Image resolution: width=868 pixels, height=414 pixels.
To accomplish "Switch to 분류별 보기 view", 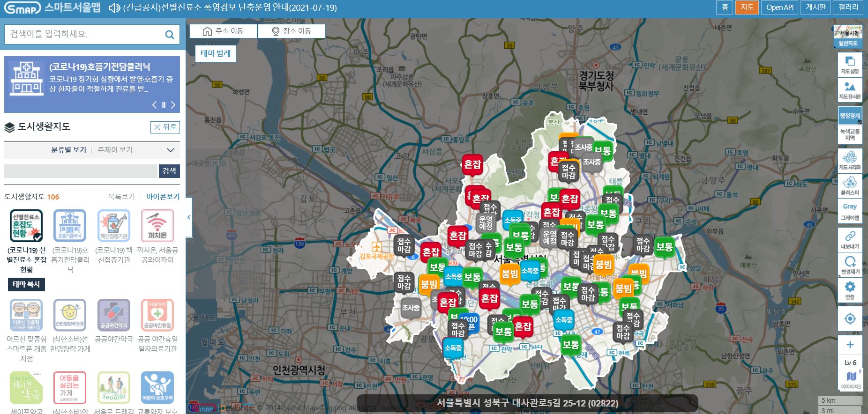I will tap(68, 150).
